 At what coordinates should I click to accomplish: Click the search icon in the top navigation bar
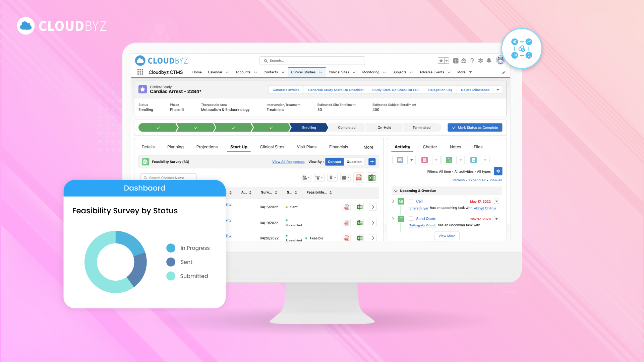(x=265, y=61)
